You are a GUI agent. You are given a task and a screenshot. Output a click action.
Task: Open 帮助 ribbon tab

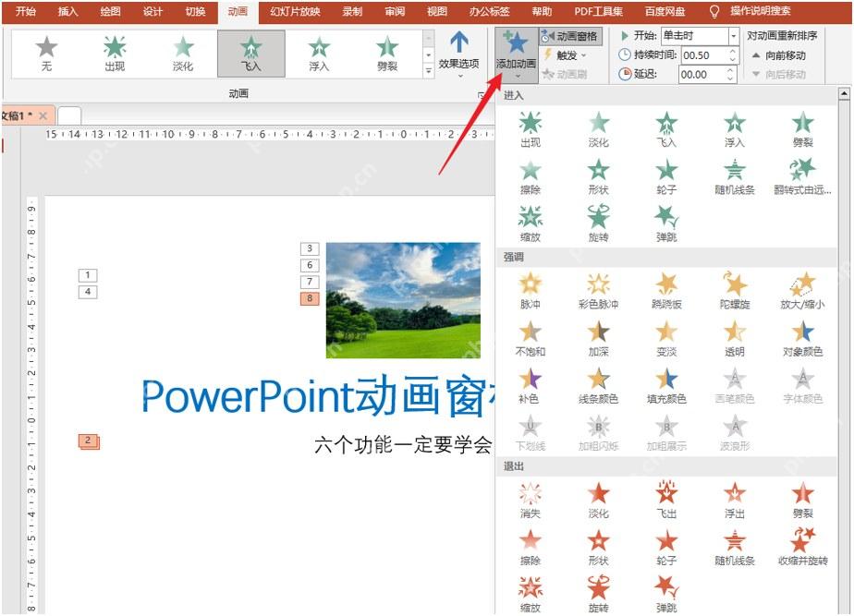pyautogui.click(x=542, y=11)
